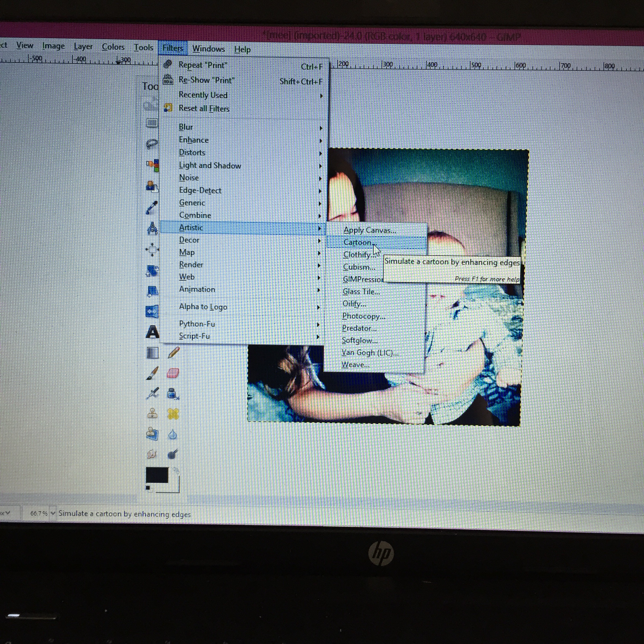Expand the Edge-Detect submenu

243,190
